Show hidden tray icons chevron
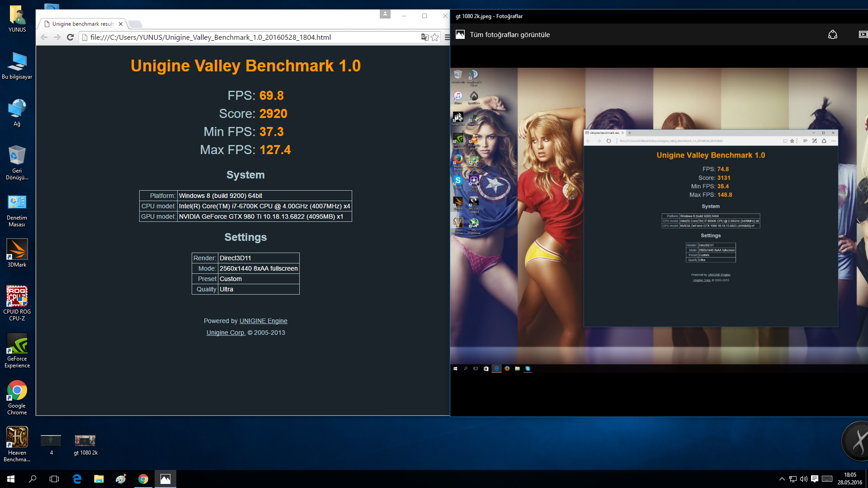Viewport: 868px width, 488px height. point(782,479)
